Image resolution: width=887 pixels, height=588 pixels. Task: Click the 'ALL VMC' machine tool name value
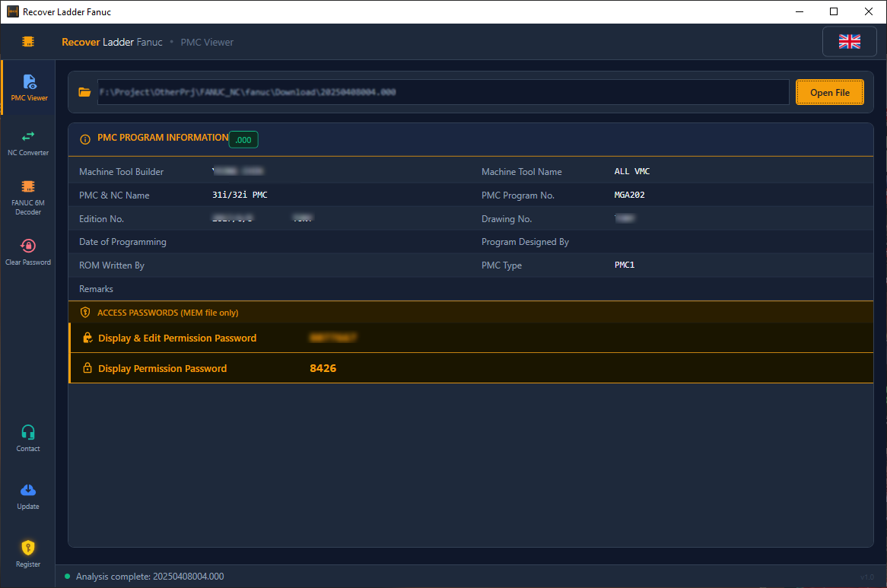632,171
